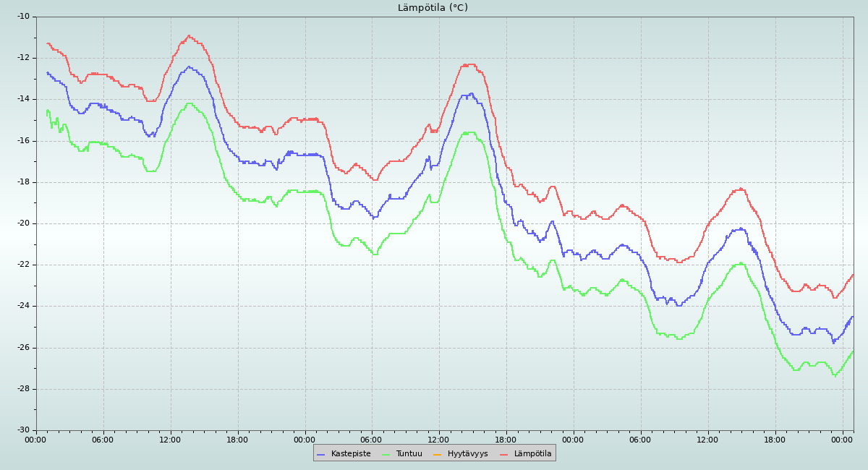Viewport: 868px width, 470px height.
Task: Click the -30 label on the y-axis
Action: (x=23, y=431)
